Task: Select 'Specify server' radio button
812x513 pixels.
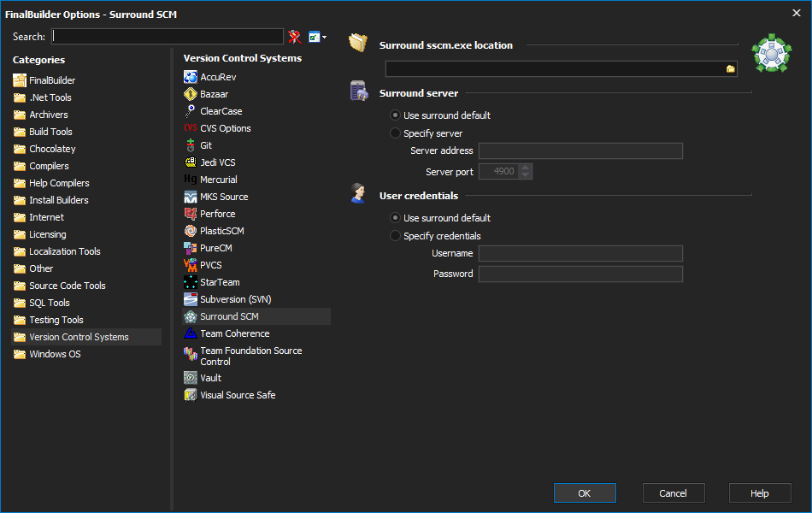Action: (x=395, y=133)
